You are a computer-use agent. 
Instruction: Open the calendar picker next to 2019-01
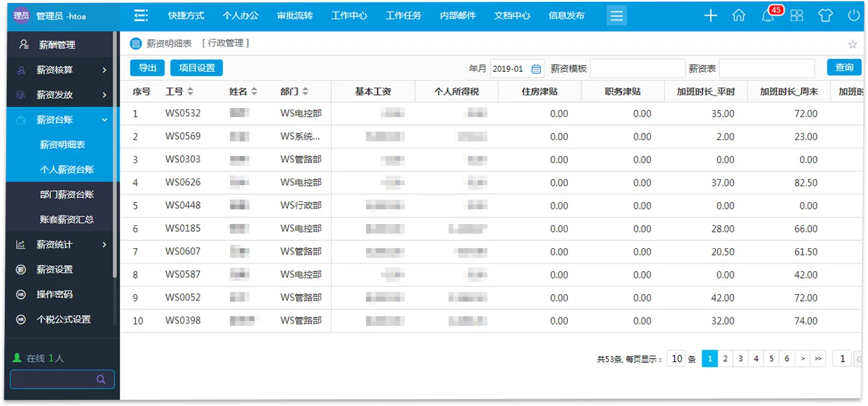point(535,69)
